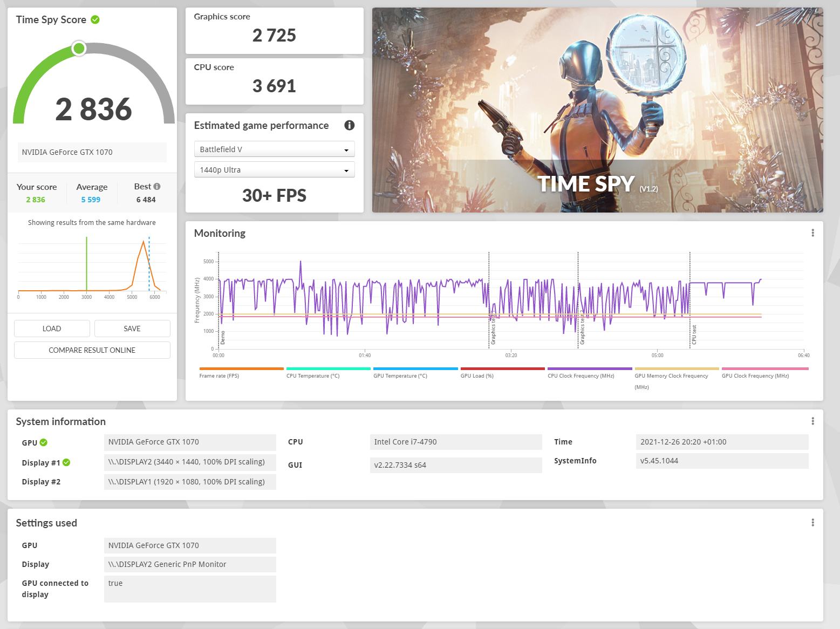This screenshot has height=629, width=840.
Task: Click the Graphics score value 2 725
Action: 274,36
